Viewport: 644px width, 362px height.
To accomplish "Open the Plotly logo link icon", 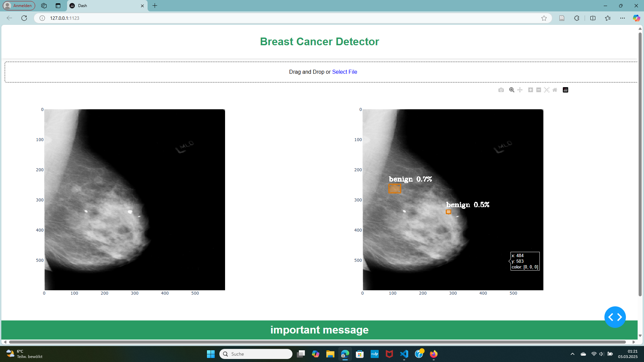I will (566, 90).
